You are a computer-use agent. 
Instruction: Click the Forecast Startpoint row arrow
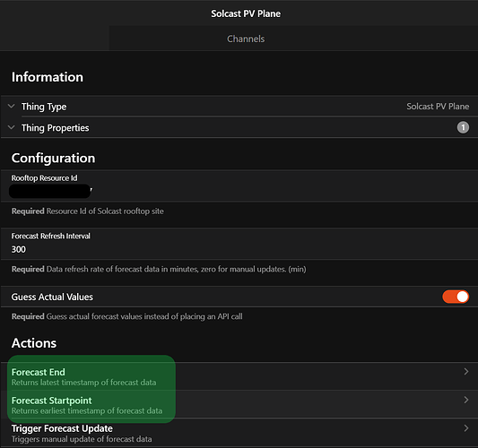click(x=465, y=400)
